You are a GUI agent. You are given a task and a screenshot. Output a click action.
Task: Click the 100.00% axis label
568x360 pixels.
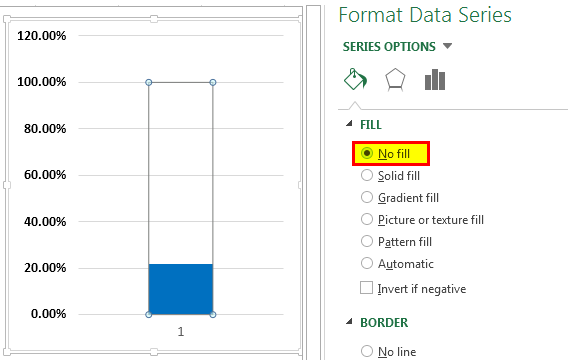click(42, 82)
